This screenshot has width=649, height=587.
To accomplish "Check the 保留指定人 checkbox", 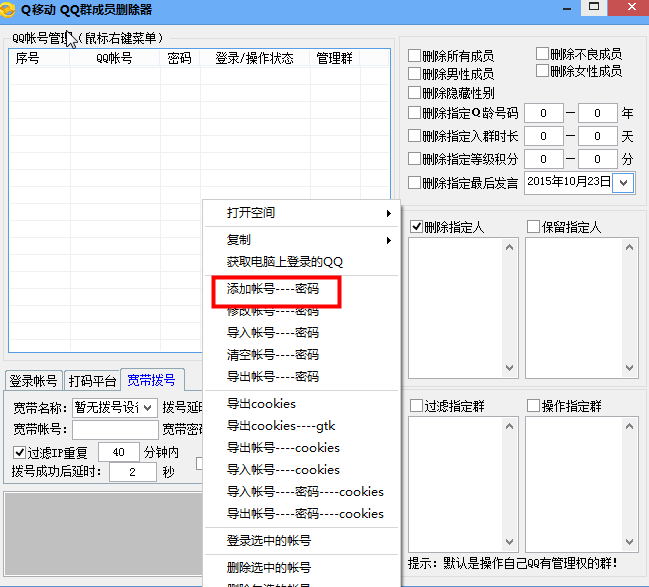I will click(x=534, y=227).
